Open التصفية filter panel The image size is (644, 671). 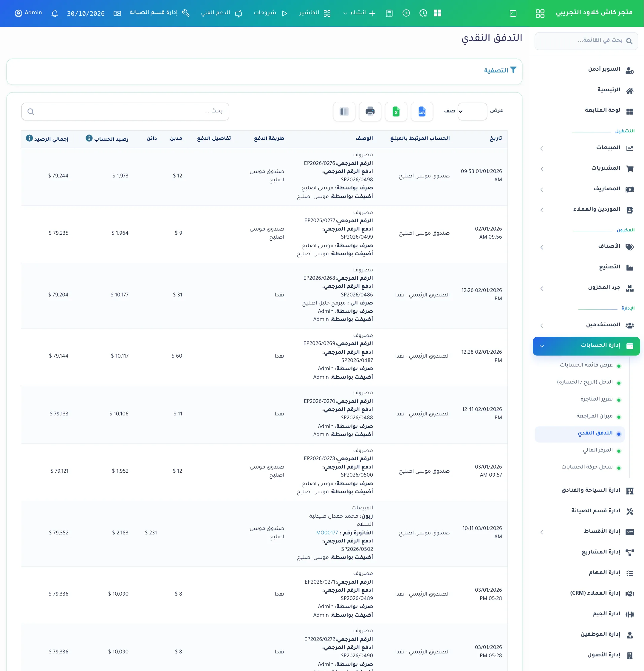pos(500,70)
